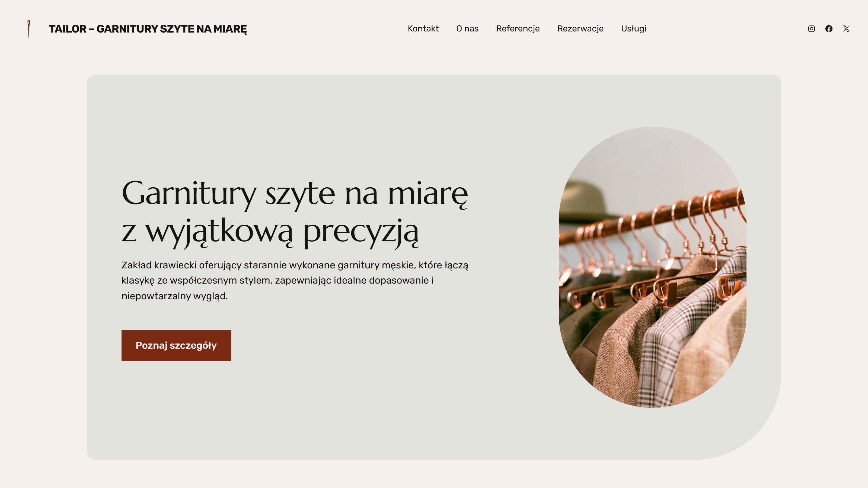Open the Rezerwacje navigation link
Viewport: 868px width, 488px height.
(x=580, y=29)
